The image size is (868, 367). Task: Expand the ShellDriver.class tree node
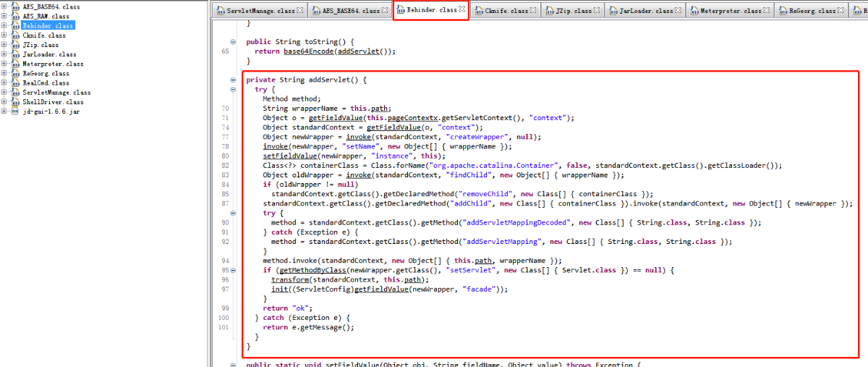tap(4, 102)
